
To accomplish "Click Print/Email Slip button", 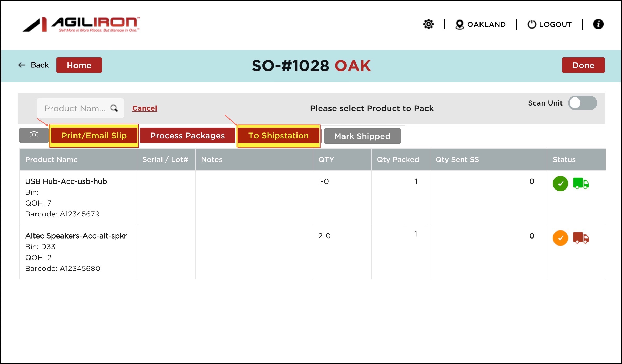I will tap(94, 136).
